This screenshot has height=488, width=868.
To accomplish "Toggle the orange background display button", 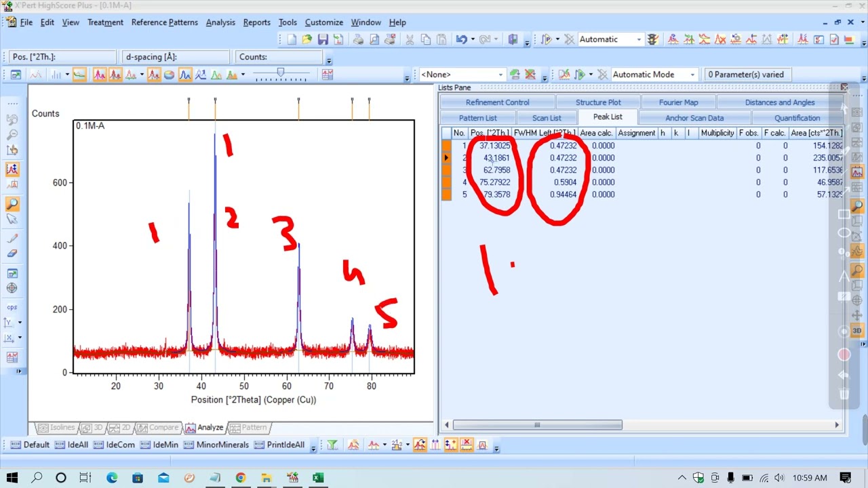I will coord(79,75).
